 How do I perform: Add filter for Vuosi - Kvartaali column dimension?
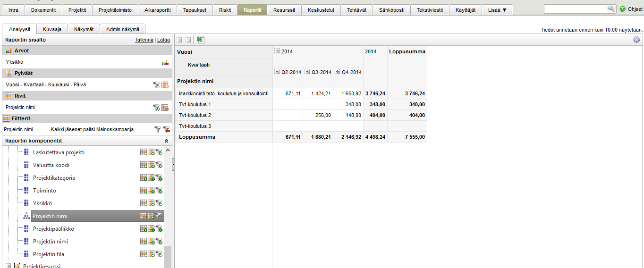point(157,85)
